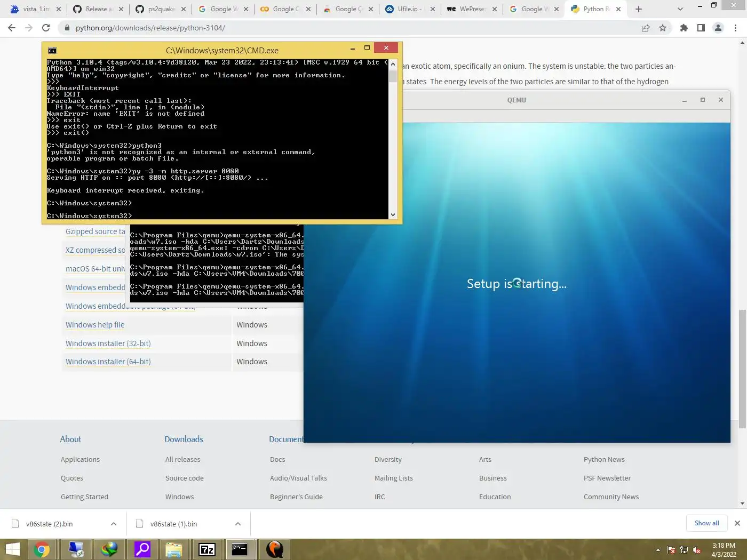Screen dimensions: 747x560
Task: Close the Python Release tab
Action: [x=618, y=9]
